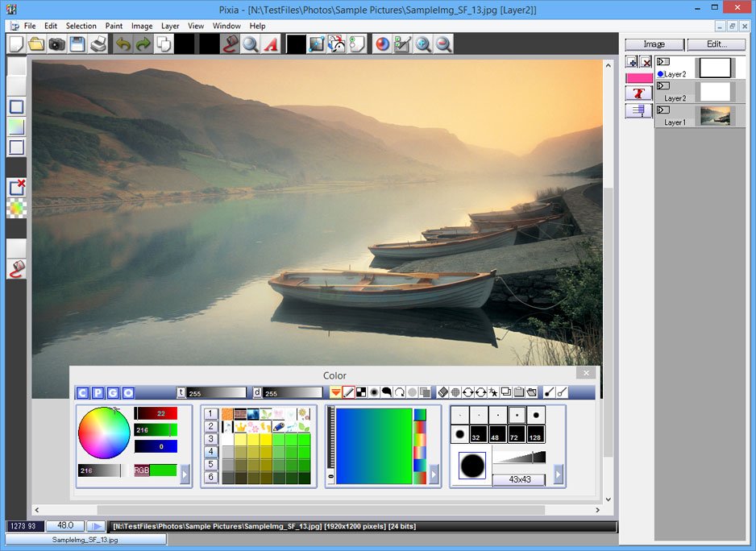
Task: Select the red text 'A' tool
Action: point(272,44)
